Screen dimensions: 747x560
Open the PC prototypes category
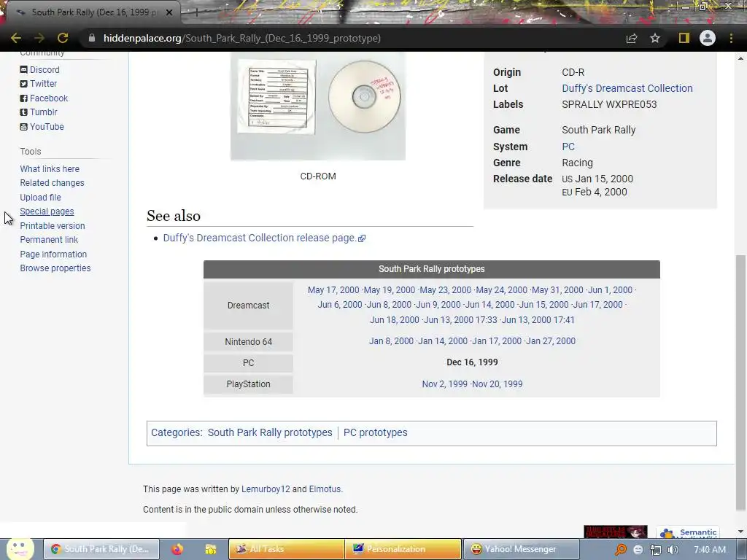coord(376,432)
